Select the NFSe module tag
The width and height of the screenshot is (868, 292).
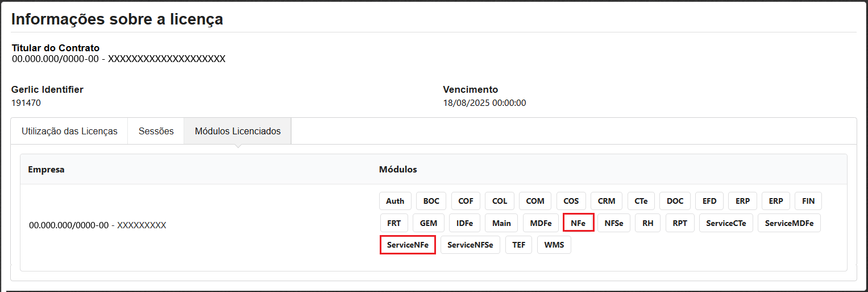coord(614,223)
